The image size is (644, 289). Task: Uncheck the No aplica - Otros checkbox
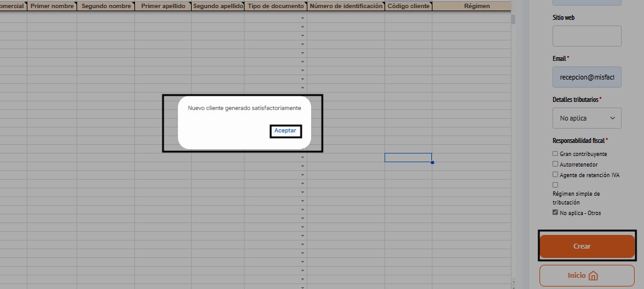tap(555, 213)
